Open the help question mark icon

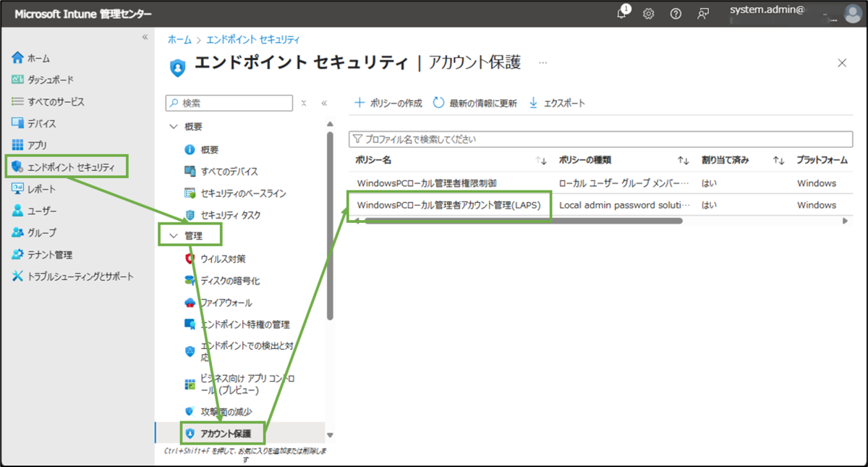coord(676,14)
